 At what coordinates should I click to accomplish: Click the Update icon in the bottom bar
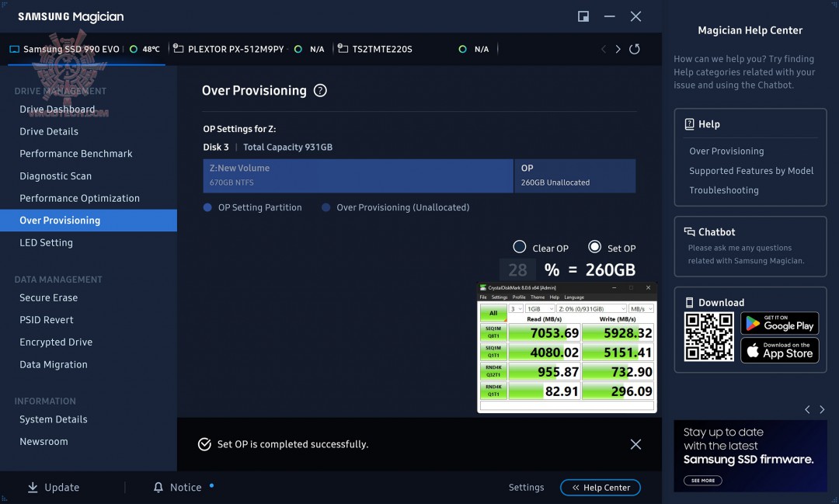[x=33, y=487]
